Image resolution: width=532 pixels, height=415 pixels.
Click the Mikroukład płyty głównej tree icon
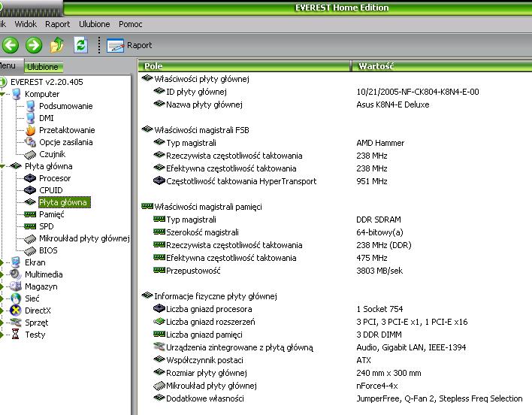(x=30, y=238)
